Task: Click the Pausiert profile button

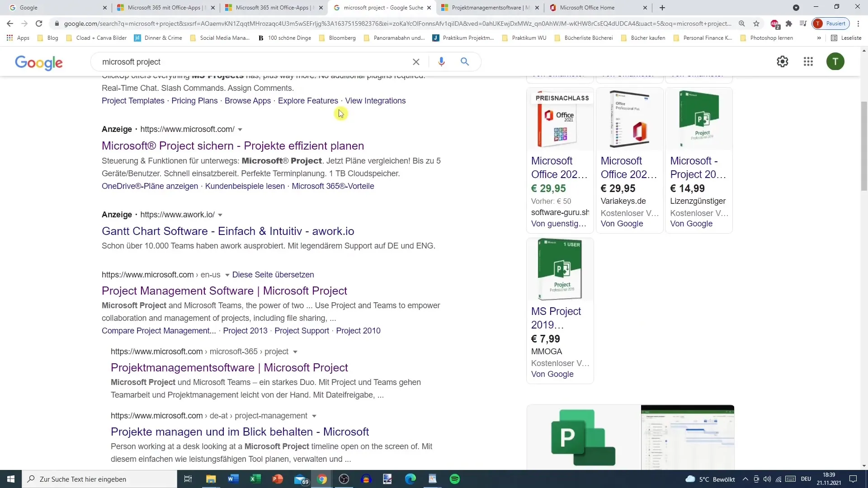Action: (x=831, y=23)
